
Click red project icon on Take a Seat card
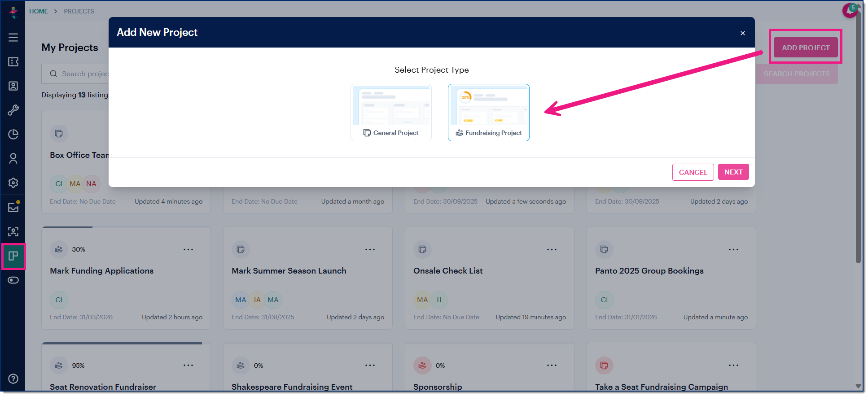point(604,366)
